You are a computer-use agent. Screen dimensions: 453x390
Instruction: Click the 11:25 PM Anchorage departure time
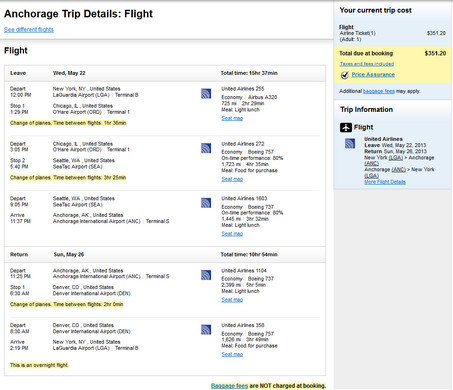coord(20,276)
